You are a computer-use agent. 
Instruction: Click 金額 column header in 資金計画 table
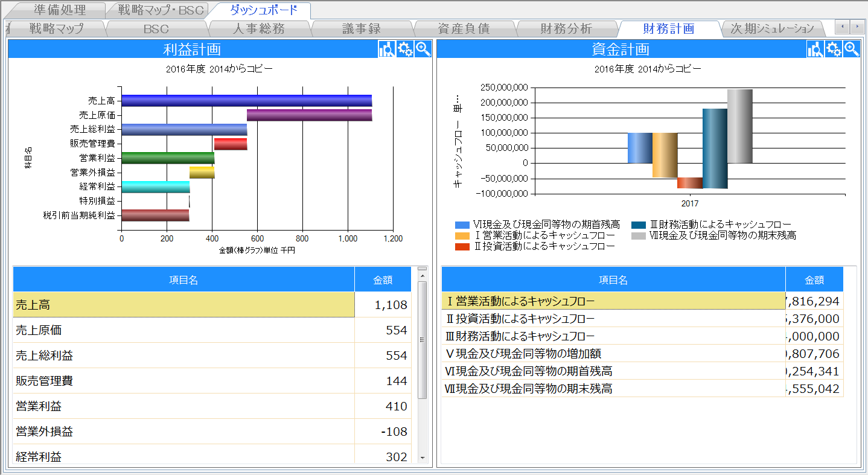tap(814, 280)
